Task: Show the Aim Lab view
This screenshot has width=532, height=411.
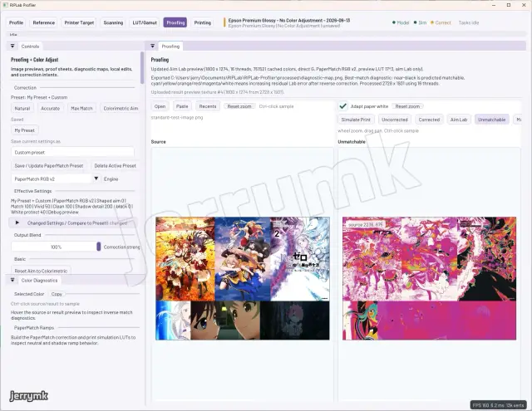Action: [459, 120]
